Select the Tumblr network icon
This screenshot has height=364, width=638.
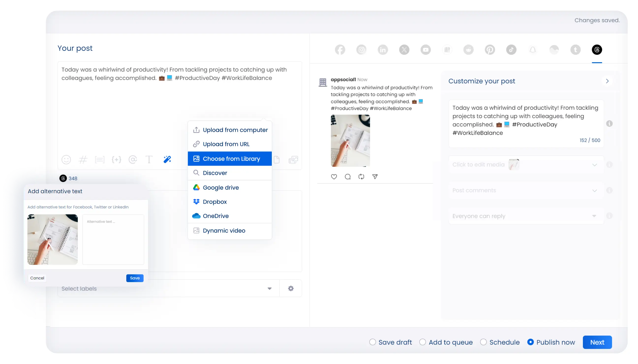(575, 50)
